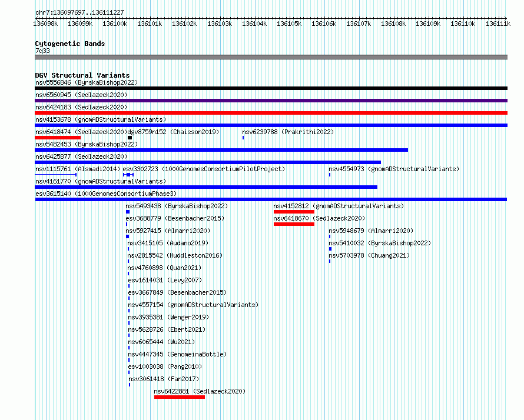
Task: Click the 136098k ruler tick label
Action: [x=45, y=24]
